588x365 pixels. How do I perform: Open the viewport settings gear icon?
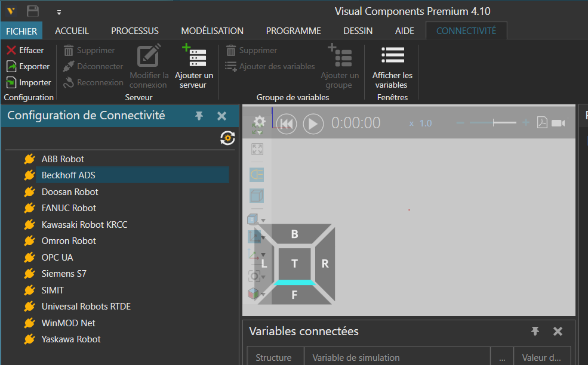tap(260, 121)
